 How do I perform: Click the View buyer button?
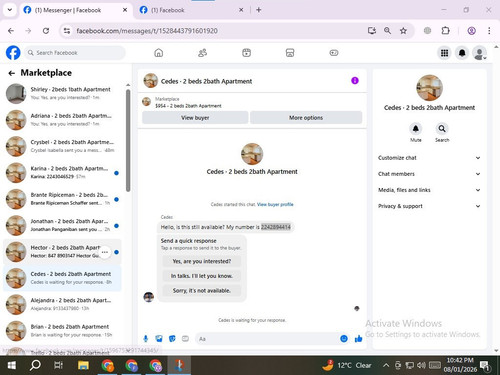click(195, 118)
